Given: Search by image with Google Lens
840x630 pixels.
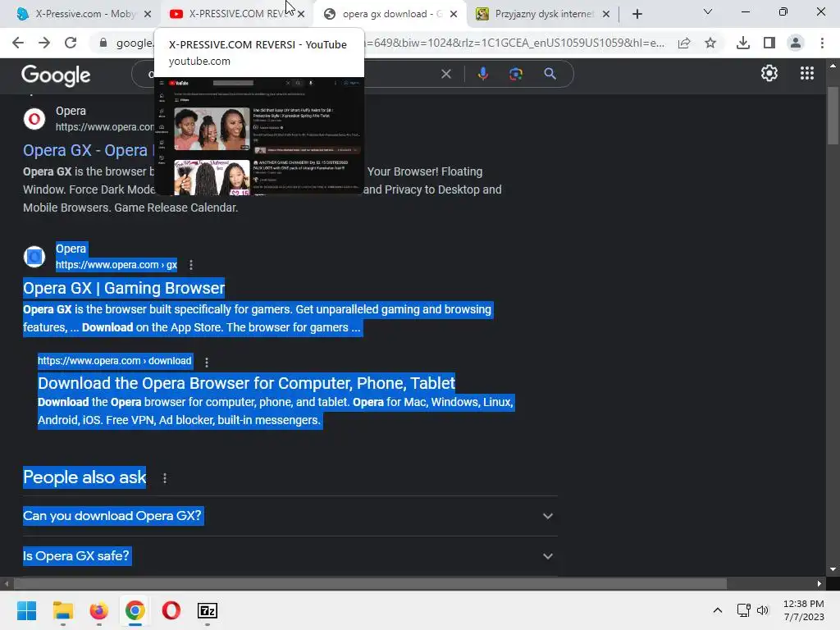Looking at the screenshot, I should (516, 74).
